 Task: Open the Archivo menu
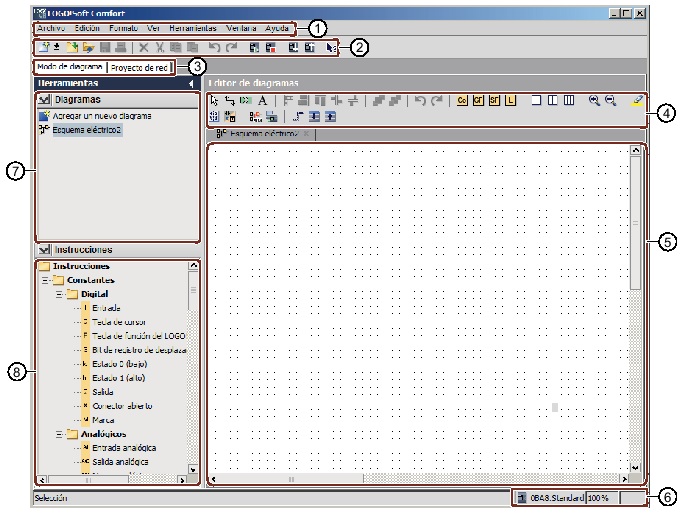click(x=51, y=28)
